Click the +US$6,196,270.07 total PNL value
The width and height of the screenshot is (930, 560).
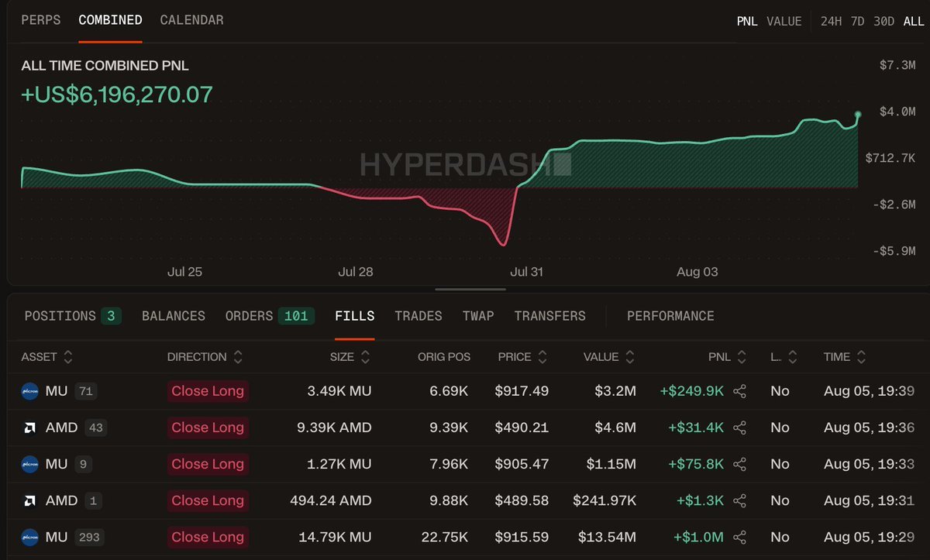tap(117, 94)
